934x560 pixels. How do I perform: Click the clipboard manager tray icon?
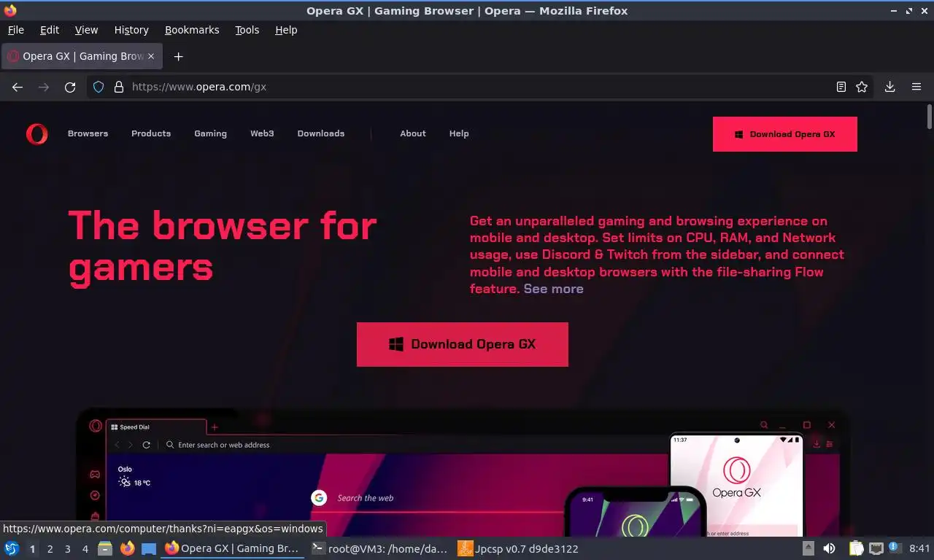pos(856,548)
